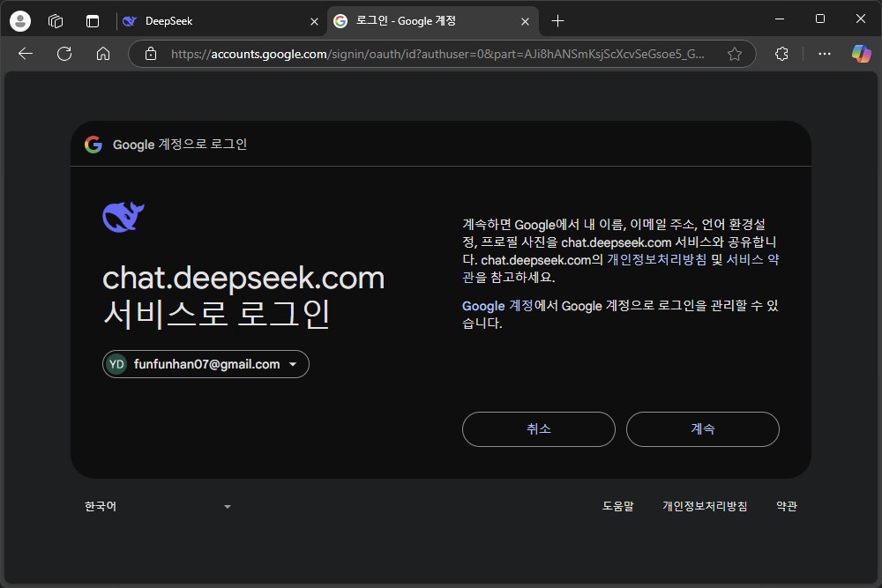Maximize the browser window

[x=820, y=19]
